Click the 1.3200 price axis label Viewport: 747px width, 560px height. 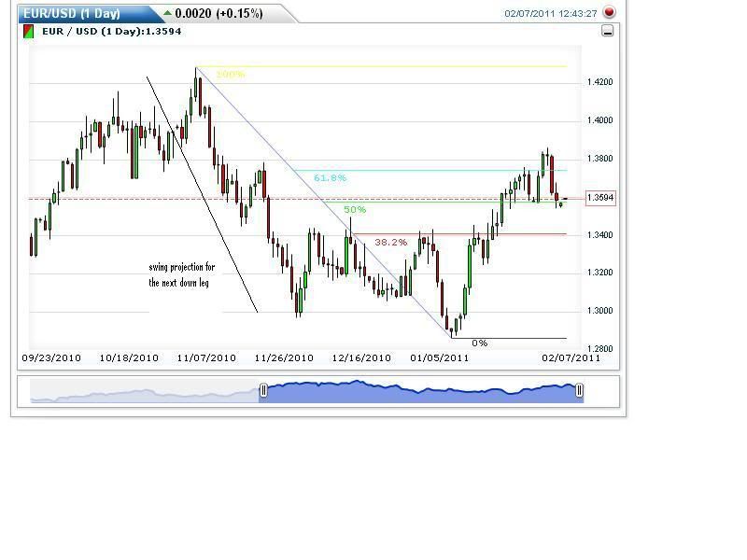point(599,273)
